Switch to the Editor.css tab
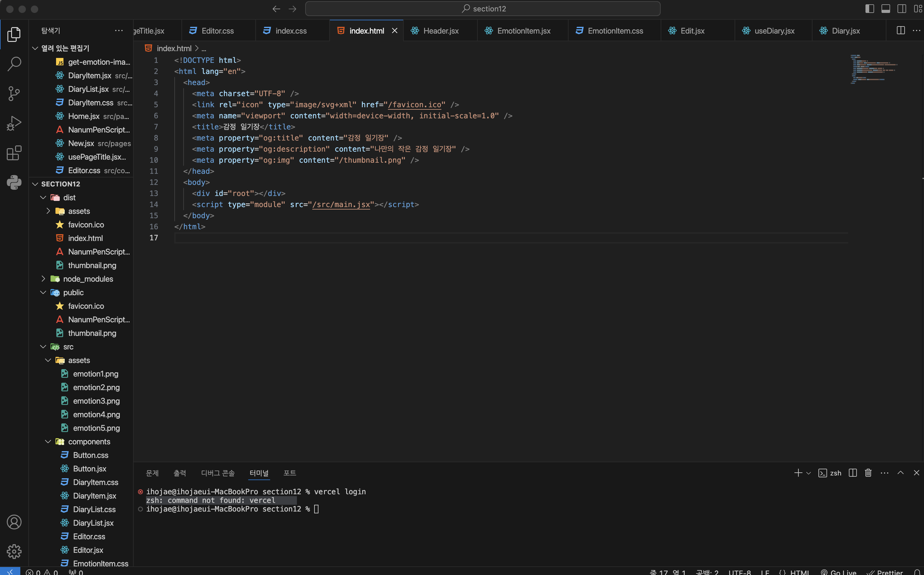This screenshot has width=924, height=575. click(218, 31)
